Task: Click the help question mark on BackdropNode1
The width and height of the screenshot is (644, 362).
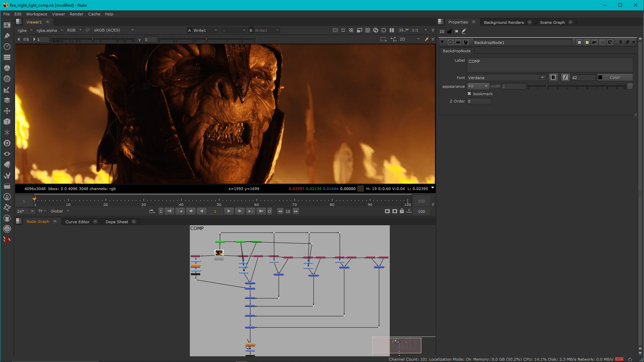Action: [621, 42]
